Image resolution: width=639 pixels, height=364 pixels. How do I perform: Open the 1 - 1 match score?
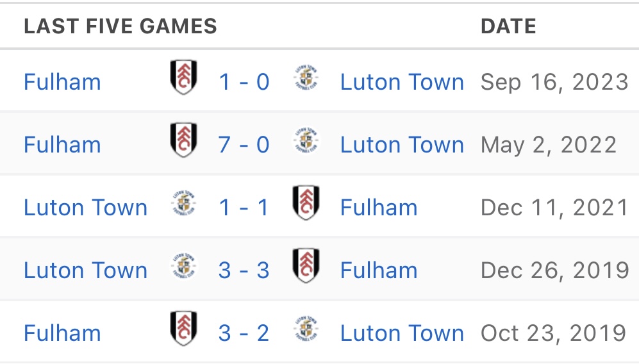click(244, 208)
